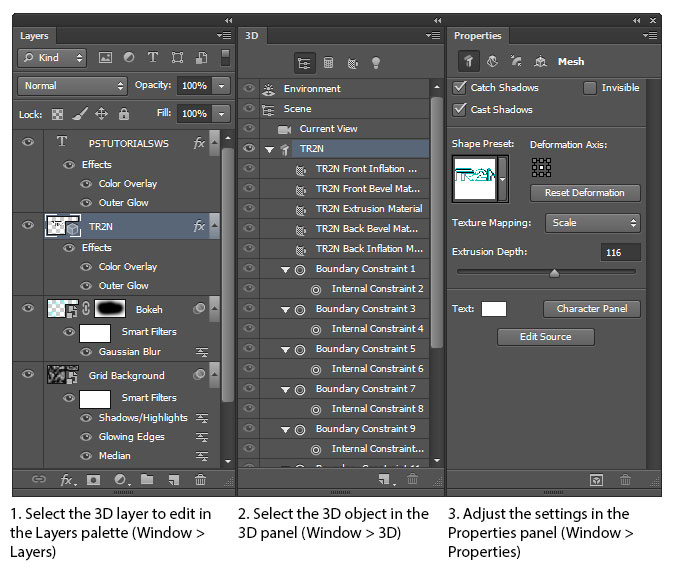Image resolution: width=675 pixels, height=571 pixels.
Task: Click the Reset Deformation button
Action: [x=584, y=192]
